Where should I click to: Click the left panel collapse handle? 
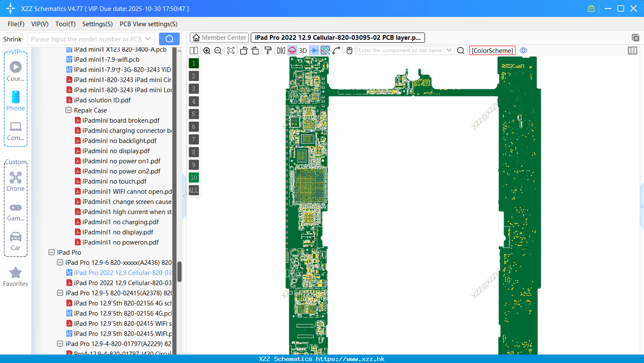click(184, 196)
